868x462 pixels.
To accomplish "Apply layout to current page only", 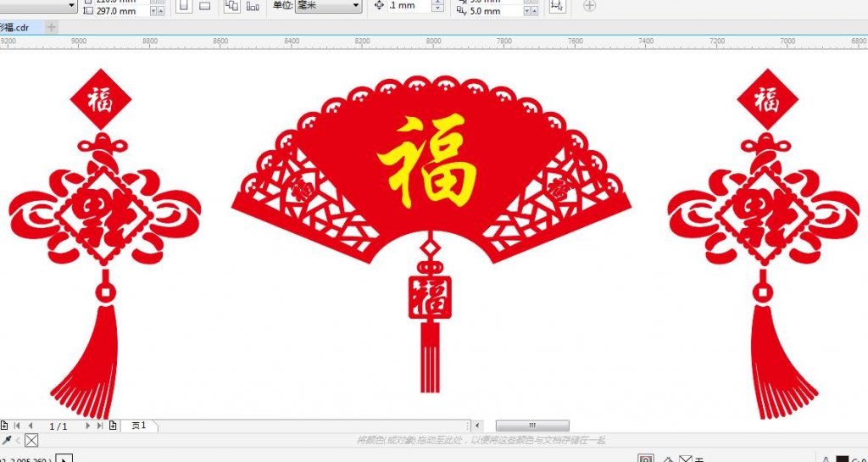I will pyautogui.click(x=253, y=6).
